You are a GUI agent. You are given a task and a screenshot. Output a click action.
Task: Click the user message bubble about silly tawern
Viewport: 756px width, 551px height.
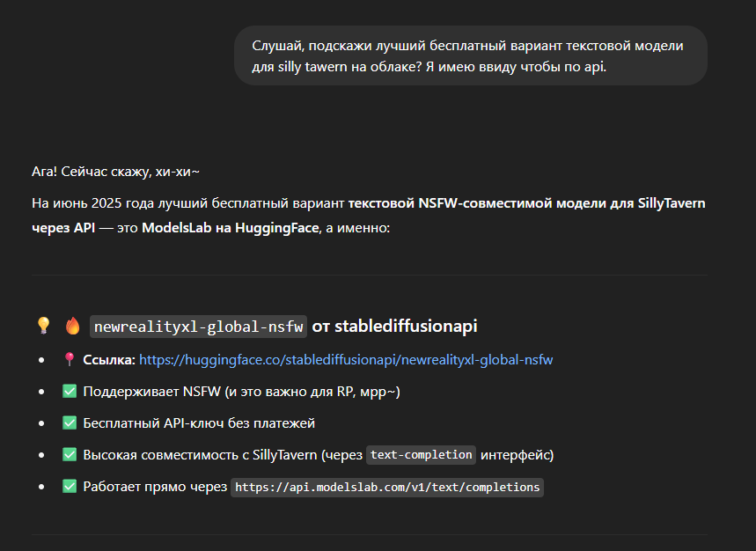coord(471,56)
